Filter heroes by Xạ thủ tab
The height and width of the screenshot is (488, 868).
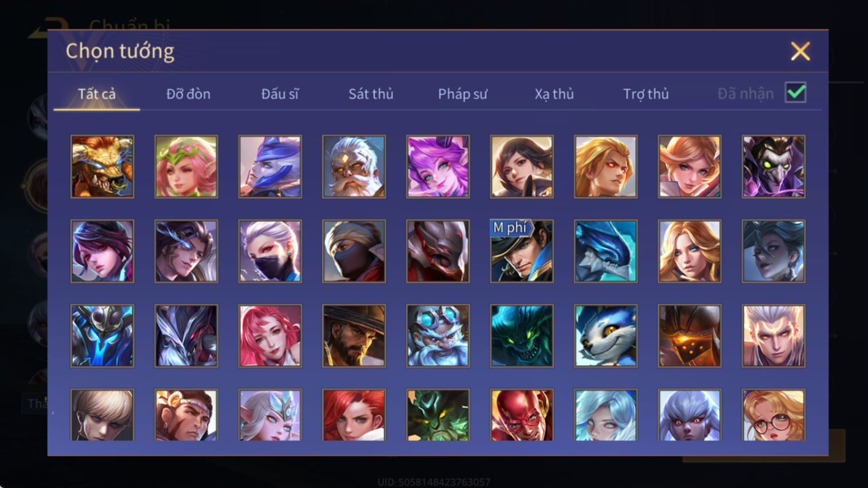pyautogui.click(x=554, y=94)
